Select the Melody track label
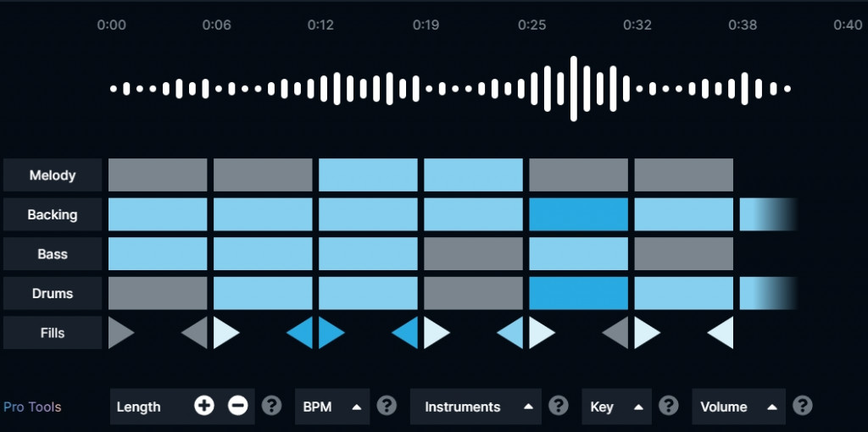The width and height of the screenshot is (868, 432). tap(53, 174)
